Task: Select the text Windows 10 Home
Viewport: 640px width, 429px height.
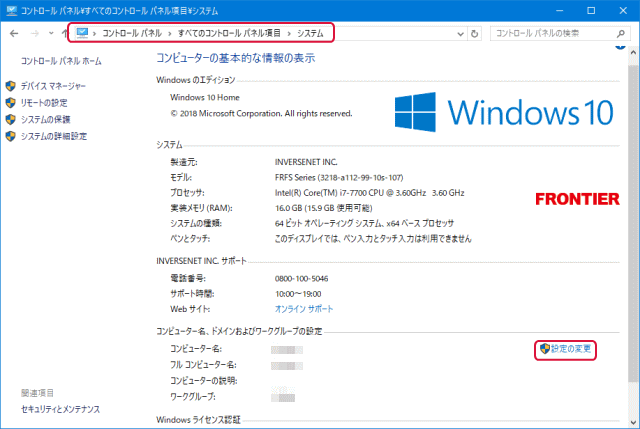Action: click(205, 98)
